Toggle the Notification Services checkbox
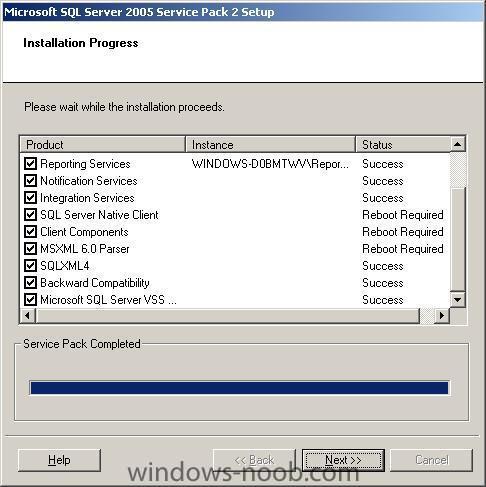The width and height of the screenshot is (486, 487). pyautogui.click(x=30, y=181)
